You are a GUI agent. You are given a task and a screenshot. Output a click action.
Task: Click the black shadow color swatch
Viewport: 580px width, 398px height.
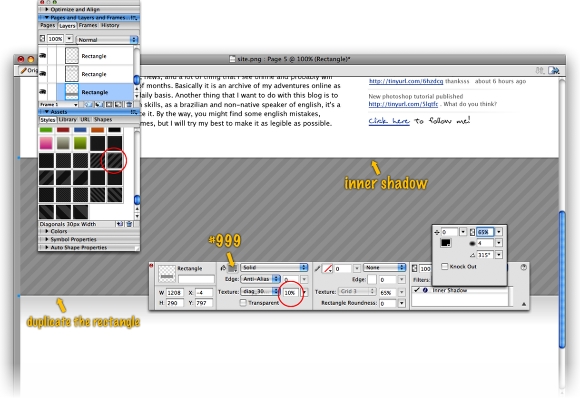(446, 243)
